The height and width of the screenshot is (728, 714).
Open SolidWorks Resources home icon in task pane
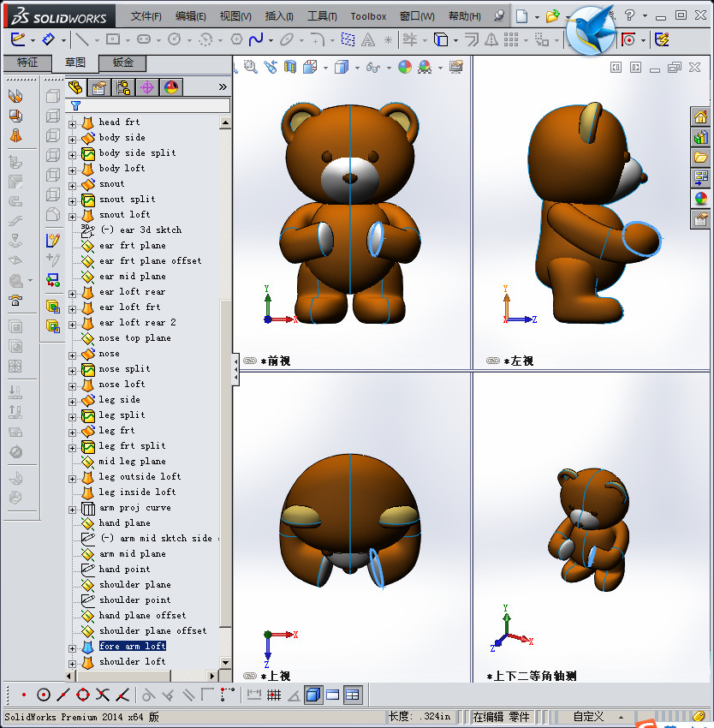click(x=700, y=116)
